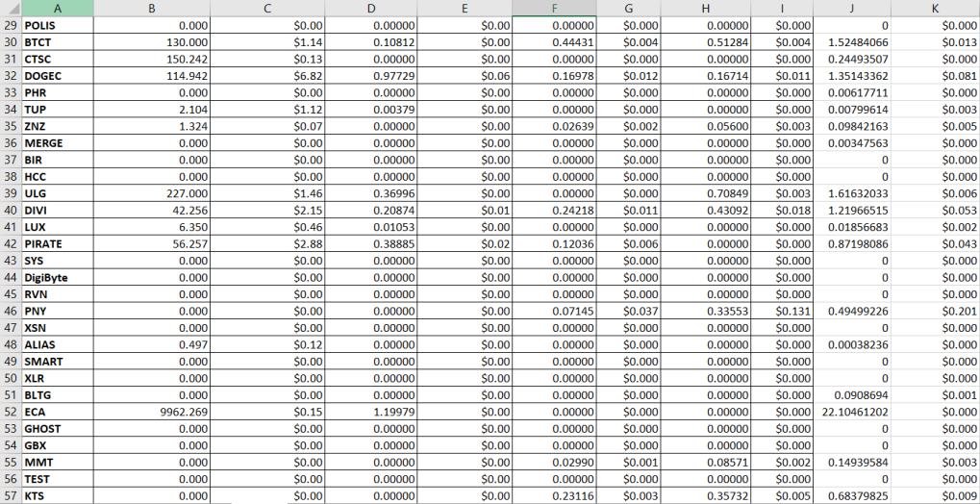
Task: Select cell with value 1.52484066
Action: point(852,42)
